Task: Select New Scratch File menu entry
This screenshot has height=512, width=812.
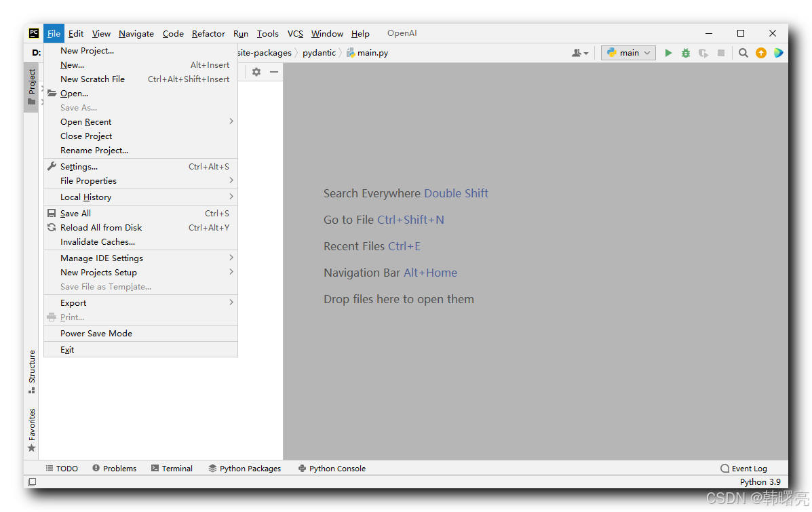Action: pos(141,79)
